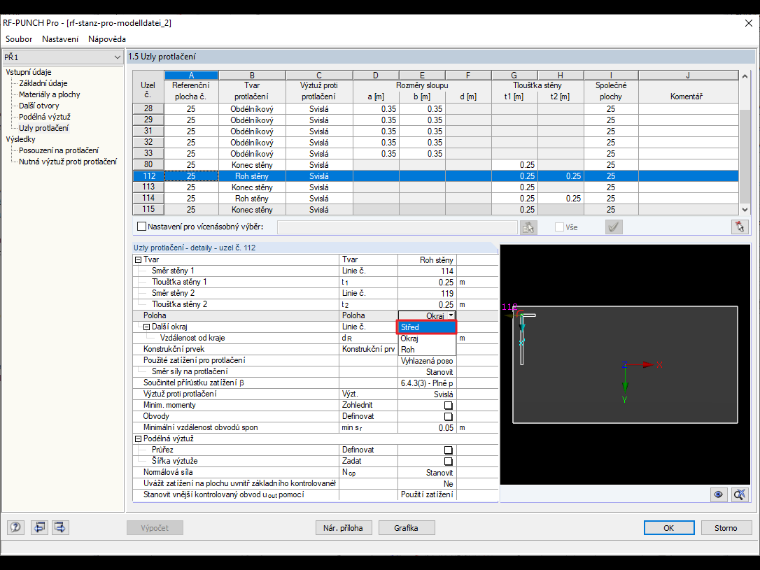The height and width of the screenshot is (570, 760).
Task: Click the multiple selection input field
Action: pyautogui.click(x=397, y=227)
